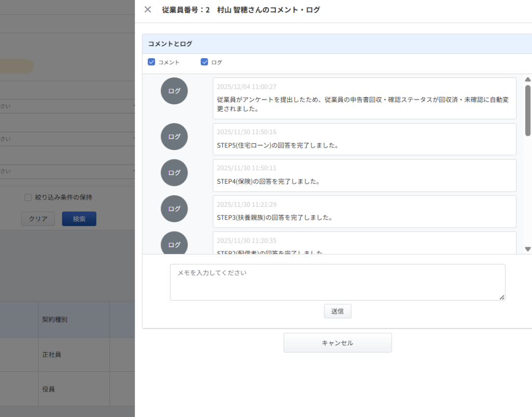Click the log list scroll down arrow
Image resolution: width=532 pixels, height=417 pixels.
point(528,249)
